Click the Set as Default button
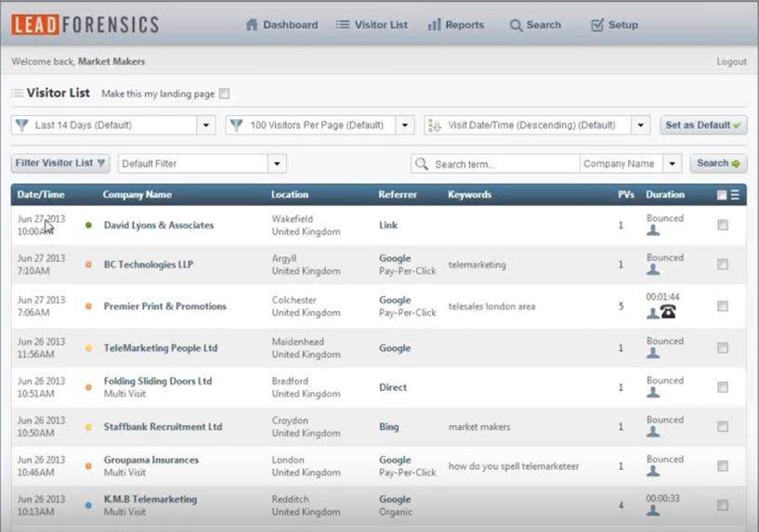The image size is (759, 532). pyautogui.click(x=703, y=125)
